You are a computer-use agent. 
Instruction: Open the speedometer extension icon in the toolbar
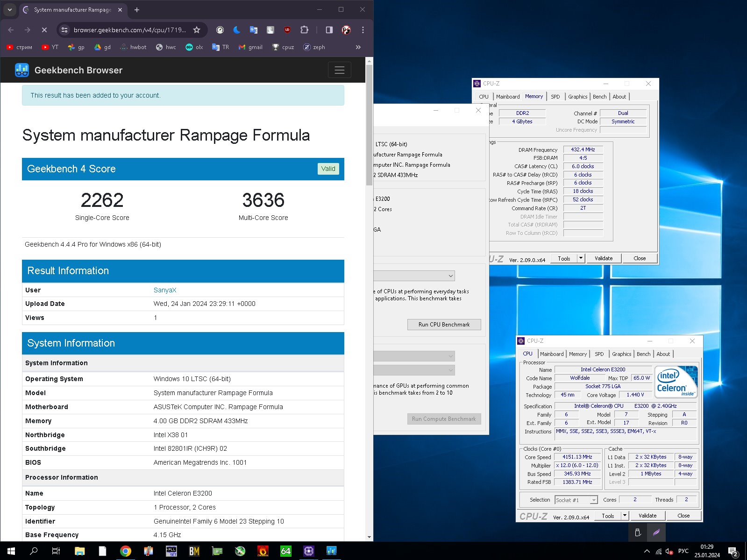[220, 30]
